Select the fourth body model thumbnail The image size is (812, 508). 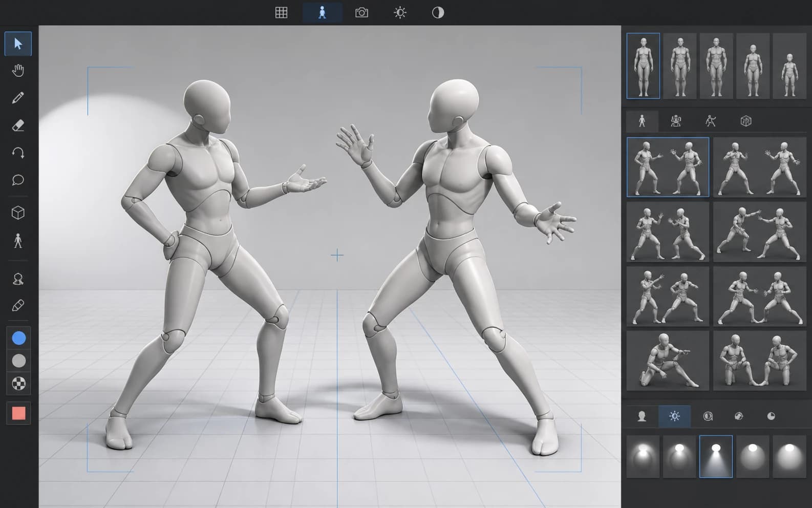click(x=753, y=66)
